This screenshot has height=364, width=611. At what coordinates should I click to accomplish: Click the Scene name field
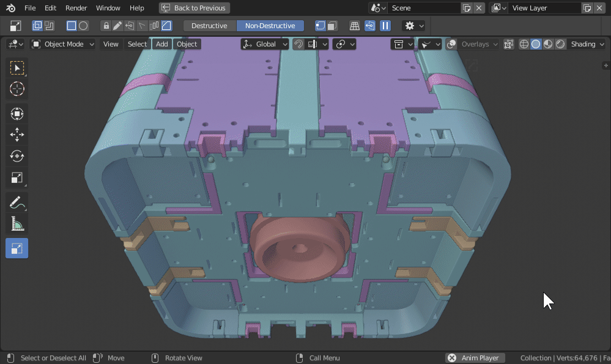pos(424,8)
